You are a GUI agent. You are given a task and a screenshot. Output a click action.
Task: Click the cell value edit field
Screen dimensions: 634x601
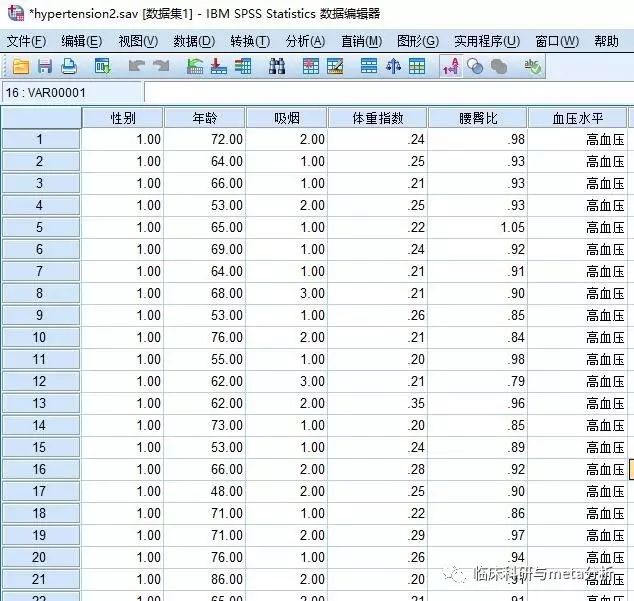(389, 93)
